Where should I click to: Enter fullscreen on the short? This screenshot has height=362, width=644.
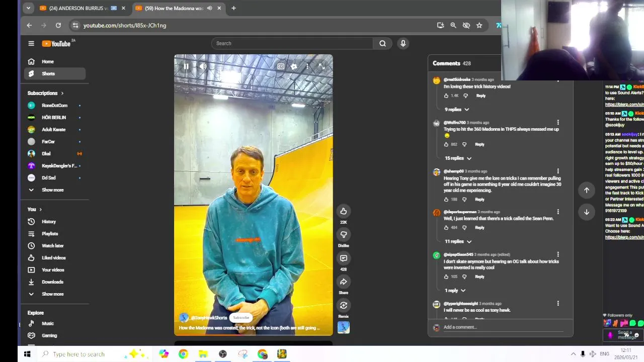click(x=321, y=66)
